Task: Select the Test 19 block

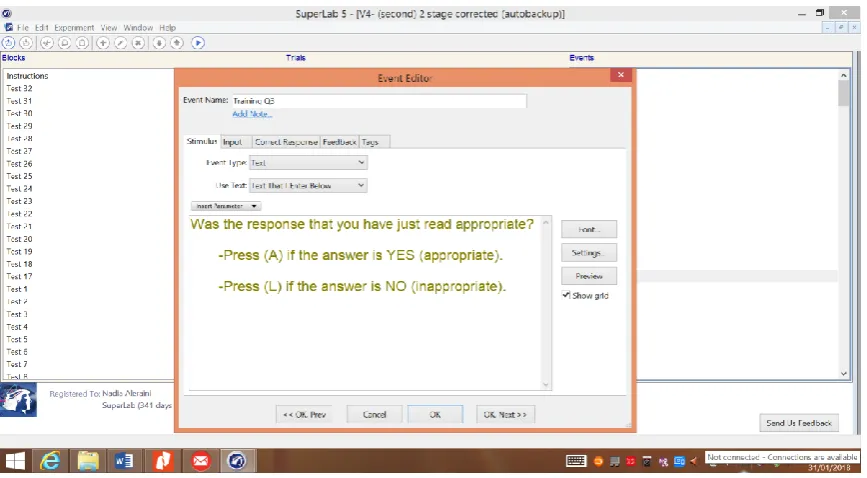Action: pyautogui.click(x=19, y=252)
